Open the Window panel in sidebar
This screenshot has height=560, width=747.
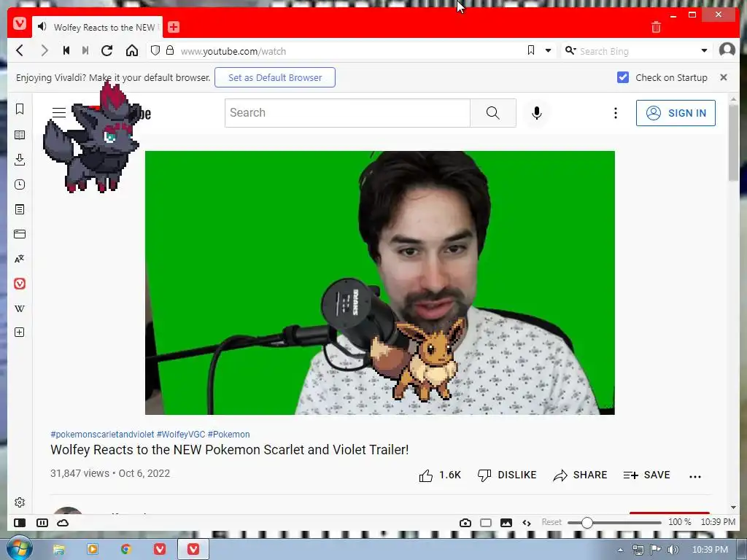20,234
